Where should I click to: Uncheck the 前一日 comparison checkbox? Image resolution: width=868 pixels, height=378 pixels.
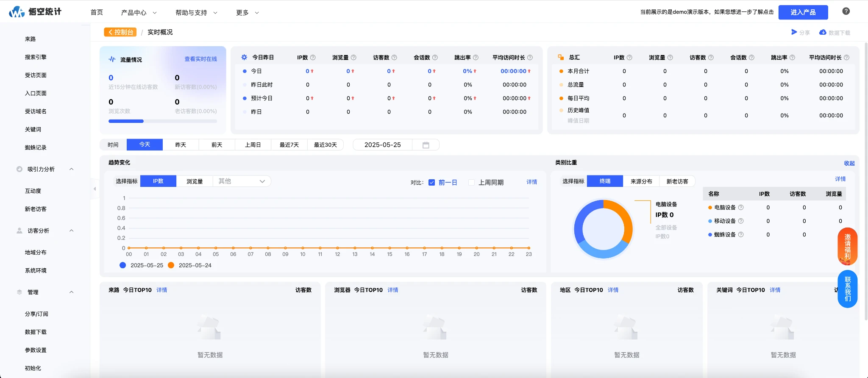click(431, 183)
